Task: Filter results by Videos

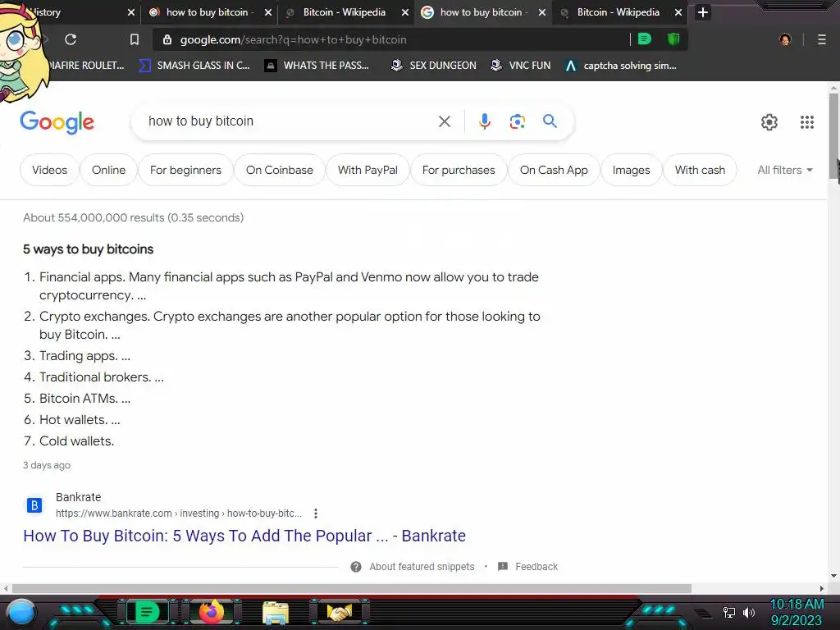Action: 49,170
